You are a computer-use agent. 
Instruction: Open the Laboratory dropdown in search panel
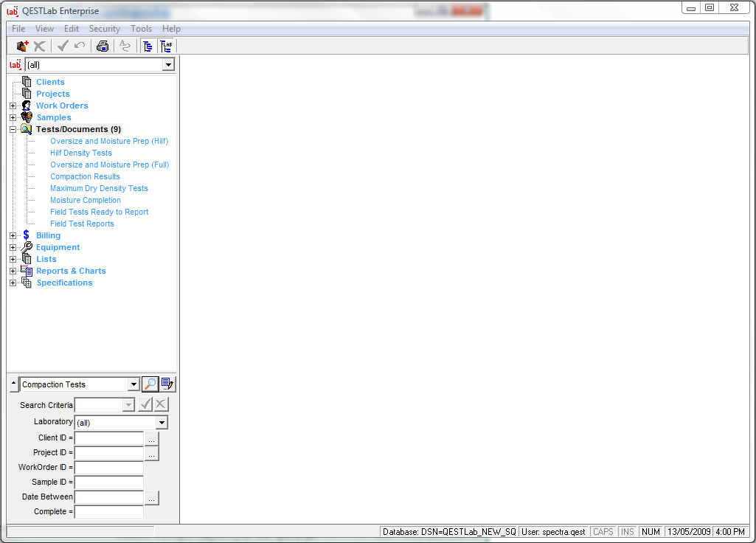click(162, 423)
